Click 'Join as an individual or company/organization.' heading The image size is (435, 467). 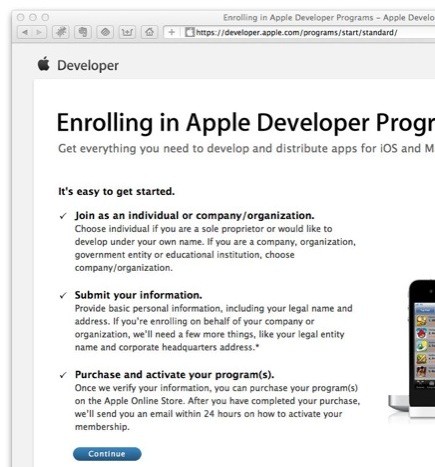194,216
